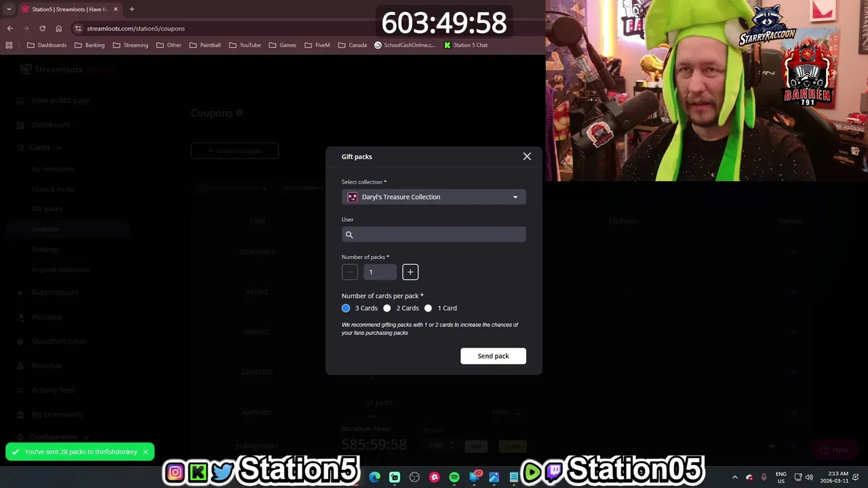Click the streamloots.com address bar URL
This screenshot has height=488, width=868.
pyautogui.click(x=136, y=28)
